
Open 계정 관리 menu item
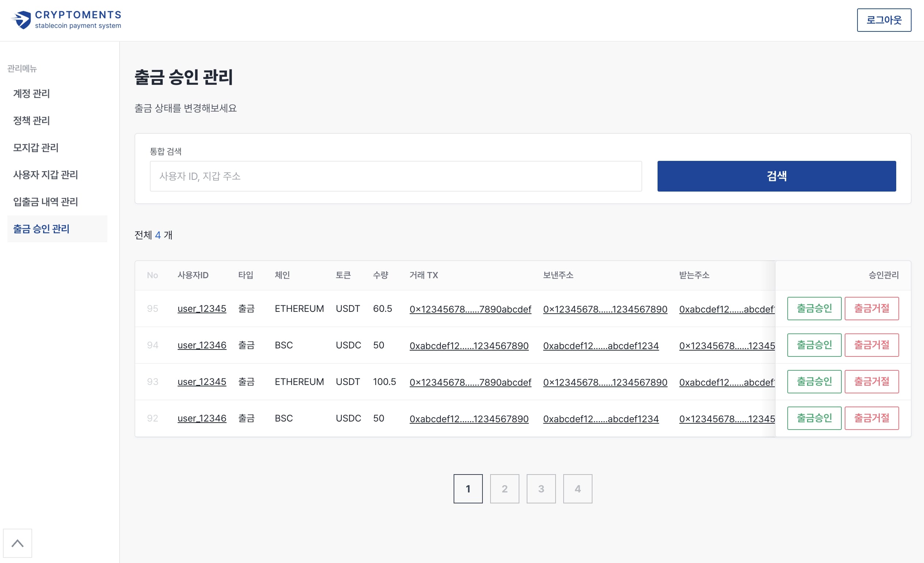pos(31,93)
